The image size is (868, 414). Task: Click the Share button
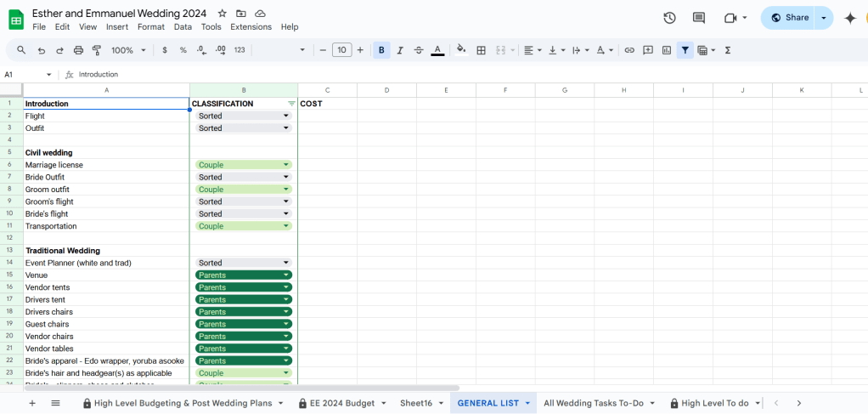click(790, 18)
